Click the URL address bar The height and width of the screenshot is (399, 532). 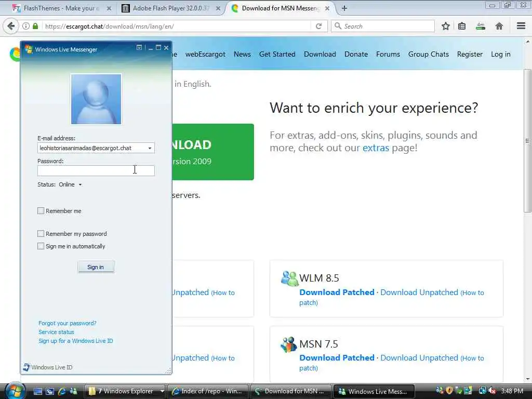point(177,26)
